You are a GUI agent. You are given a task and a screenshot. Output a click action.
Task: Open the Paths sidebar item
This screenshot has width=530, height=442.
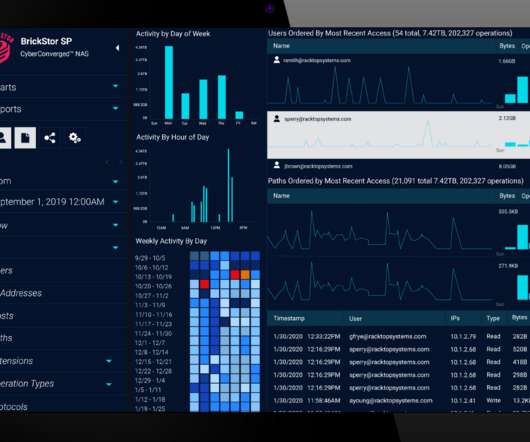(6, 338)
